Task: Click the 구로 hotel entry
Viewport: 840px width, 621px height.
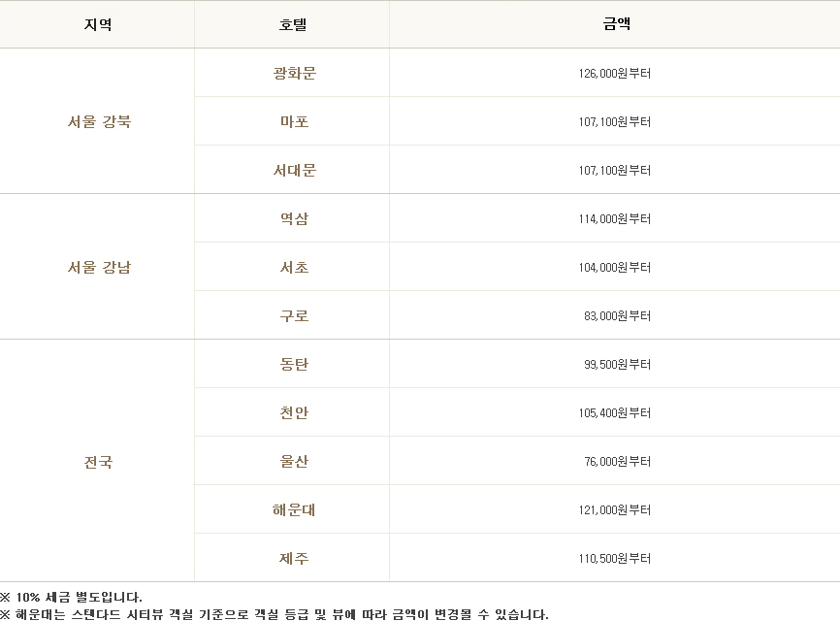Action: (292, 314)
